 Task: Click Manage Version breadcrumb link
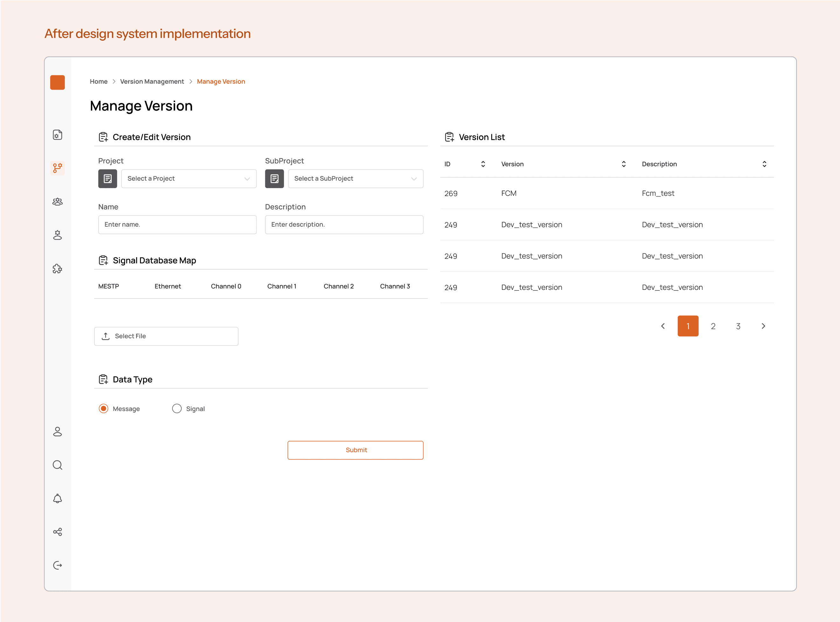pos(221,81)
